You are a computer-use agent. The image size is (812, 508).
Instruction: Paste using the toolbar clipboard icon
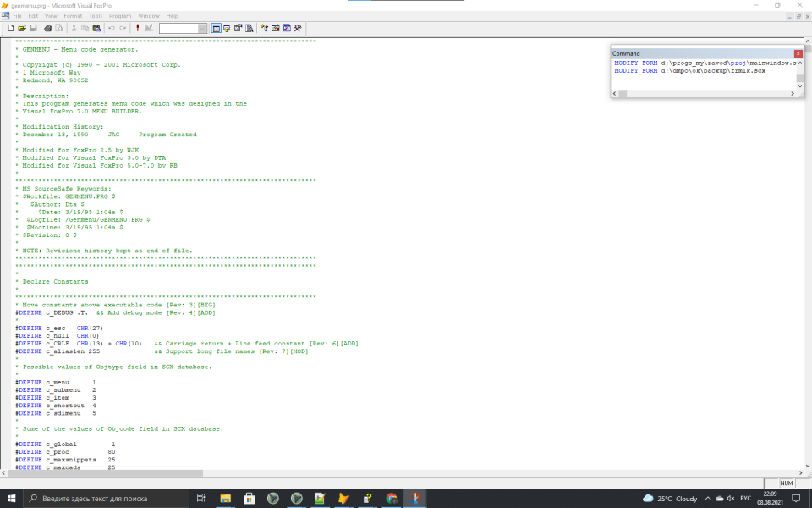click(97, 28)
